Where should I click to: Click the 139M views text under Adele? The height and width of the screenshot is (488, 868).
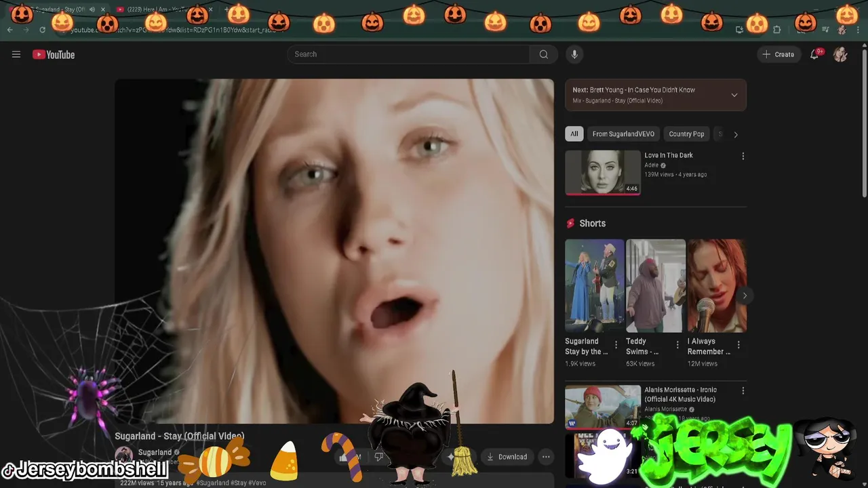tap(661, 175)
